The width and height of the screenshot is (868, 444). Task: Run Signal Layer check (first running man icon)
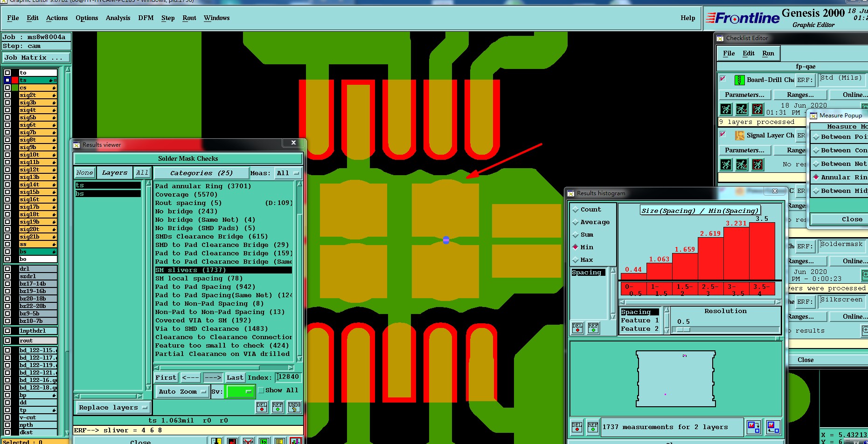(x=726, y=164)
